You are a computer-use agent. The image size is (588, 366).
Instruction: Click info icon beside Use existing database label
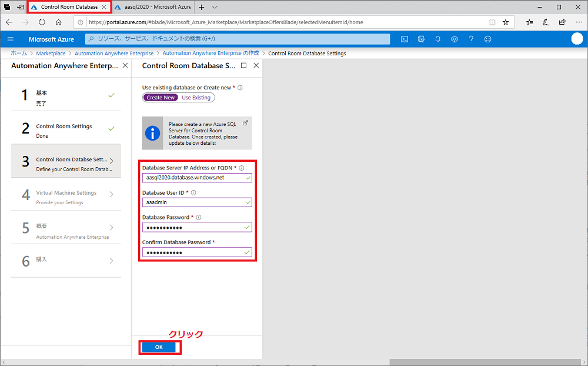(240, 88)
